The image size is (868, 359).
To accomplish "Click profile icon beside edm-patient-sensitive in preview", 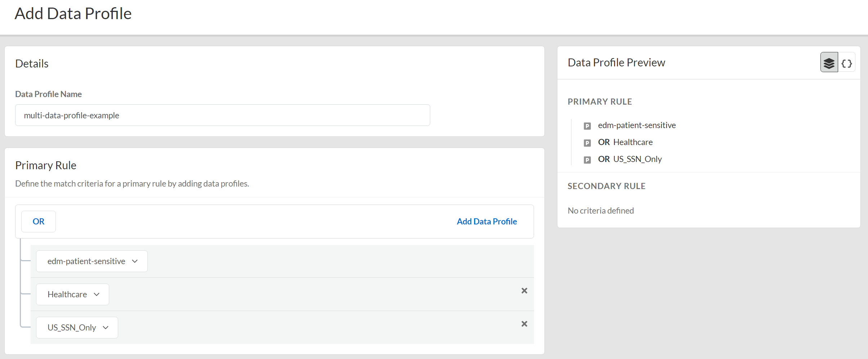I will (587, 126).
